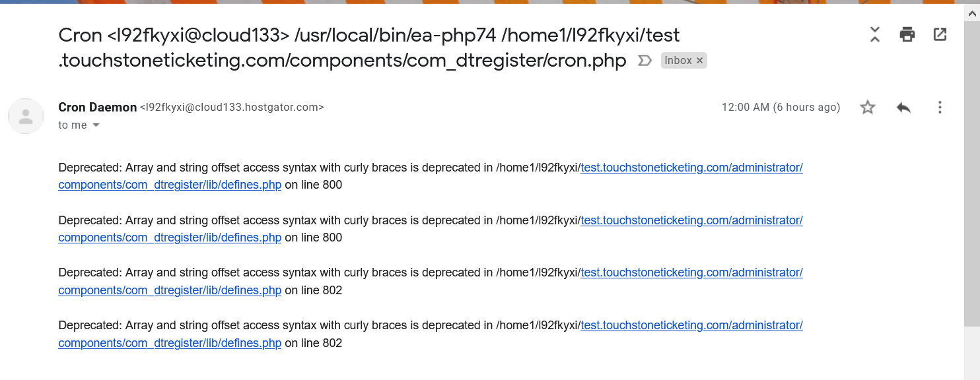Expand recipient details next to "to me"
The width and height of the screenshot is (980, 380).
[x=96, y=125]
